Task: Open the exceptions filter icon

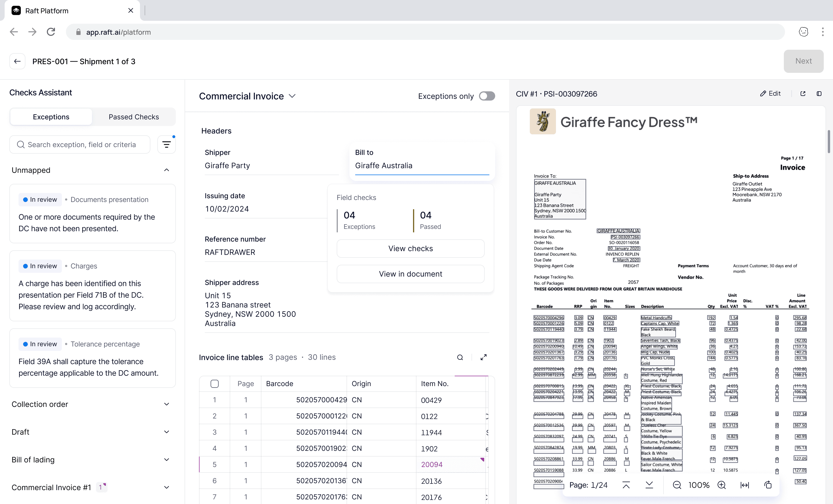Action: click(166, 144)
